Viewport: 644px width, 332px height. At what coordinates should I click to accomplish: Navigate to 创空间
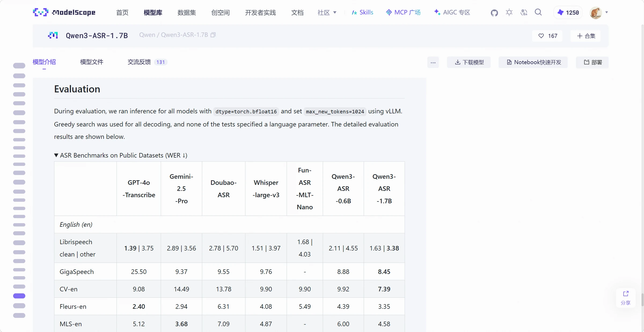click(221, 13)
